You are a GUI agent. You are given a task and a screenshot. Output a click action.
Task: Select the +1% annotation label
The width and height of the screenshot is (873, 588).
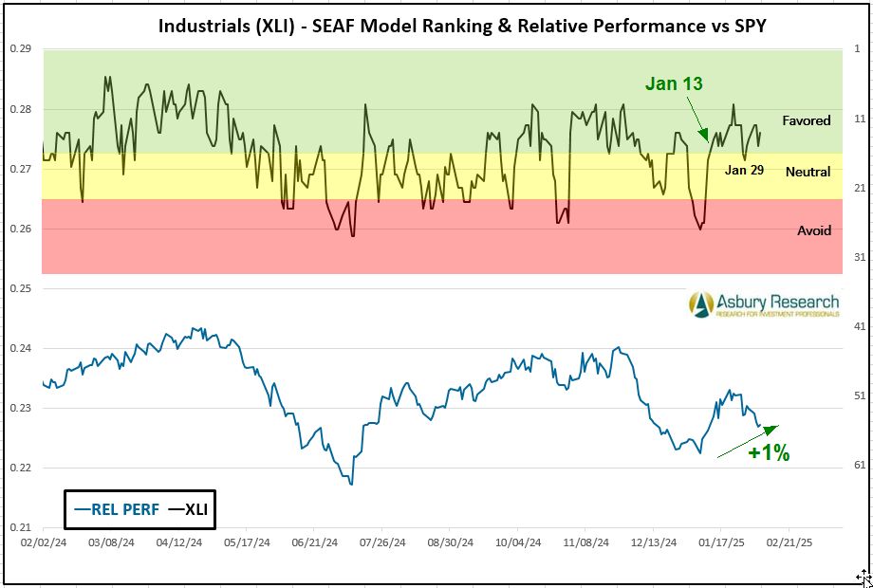pos(769,453)
